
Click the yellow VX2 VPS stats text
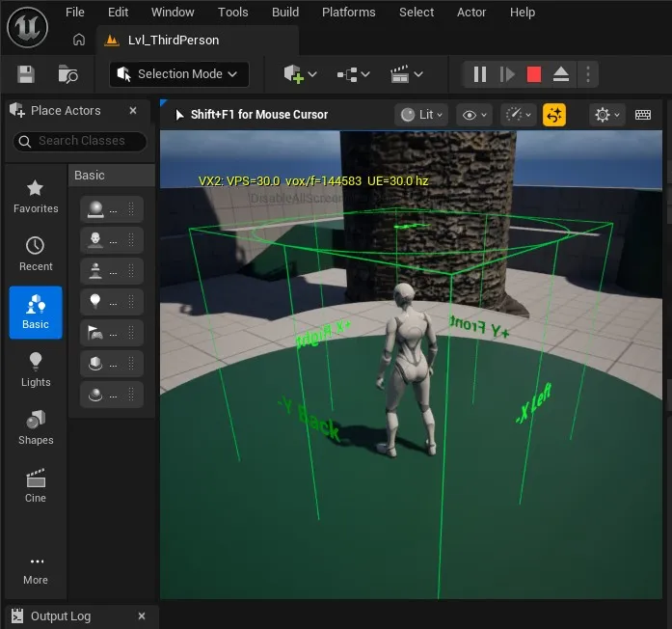(313, 181)
